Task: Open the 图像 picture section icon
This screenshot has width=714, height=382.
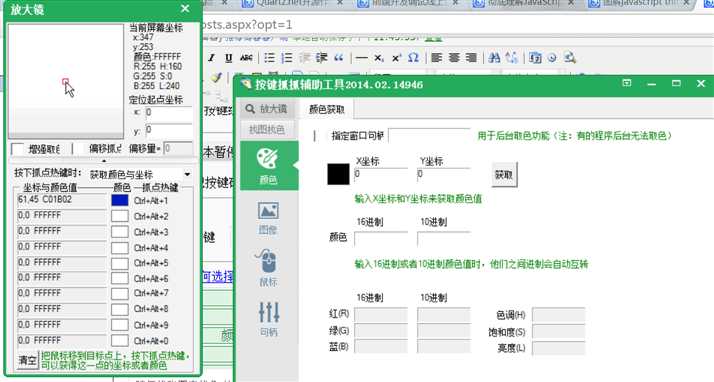Action: point(268,218)
